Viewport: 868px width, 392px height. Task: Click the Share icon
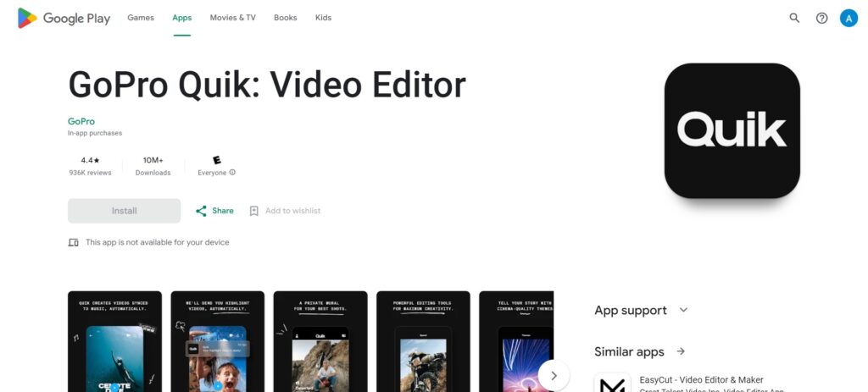201,211
